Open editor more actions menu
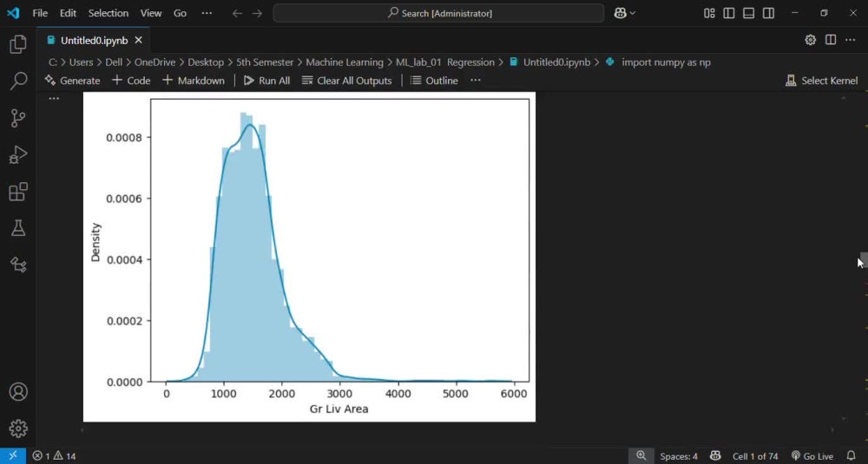This screenshot has width=868, height=464. pyautogui.click(x=851, y=40)
